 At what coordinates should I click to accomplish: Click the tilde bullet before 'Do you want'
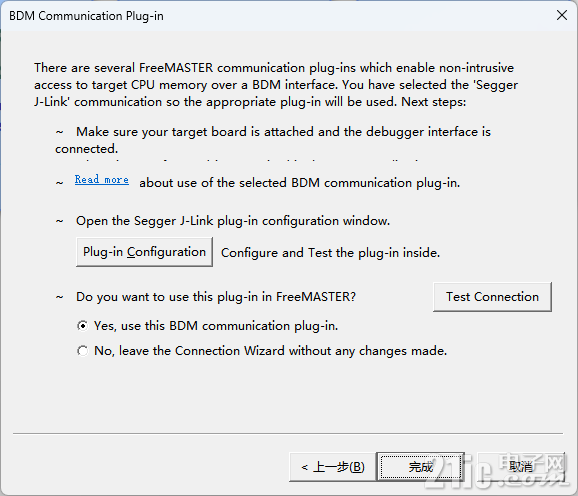[x=59, y=297]
